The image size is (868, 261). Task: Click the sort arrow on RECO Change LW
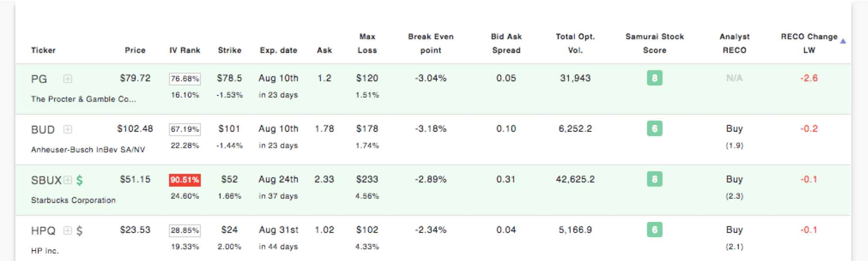pos(843,41)
